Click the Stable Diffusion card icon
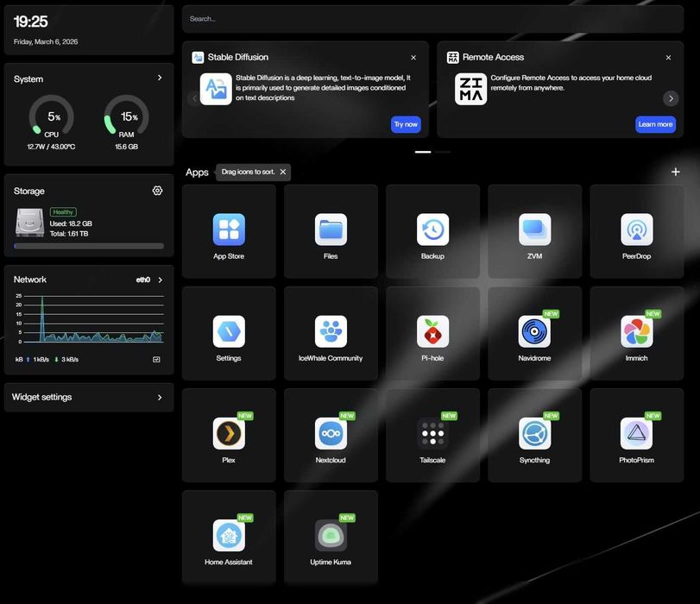 click(216, 89)
